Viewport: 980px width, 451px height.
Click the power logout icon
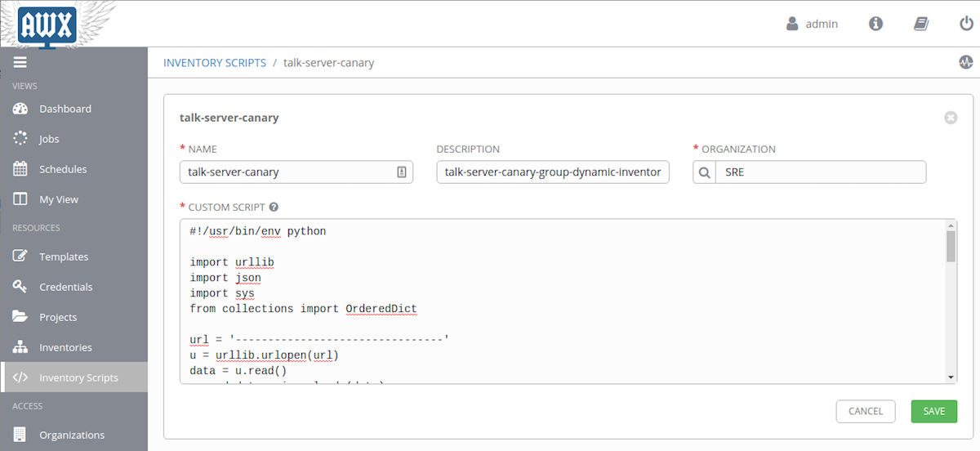[x=966, y=24]
